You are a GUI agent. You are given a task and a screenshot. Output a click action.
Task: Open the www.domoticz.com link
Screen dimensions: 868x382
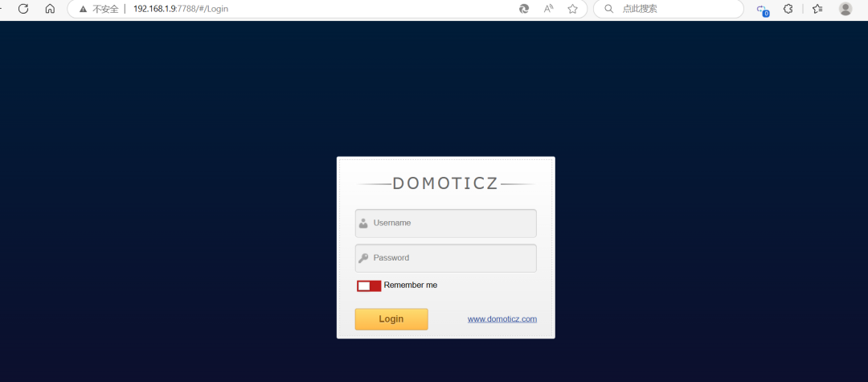pyautogui.click(x=502, y=319)
